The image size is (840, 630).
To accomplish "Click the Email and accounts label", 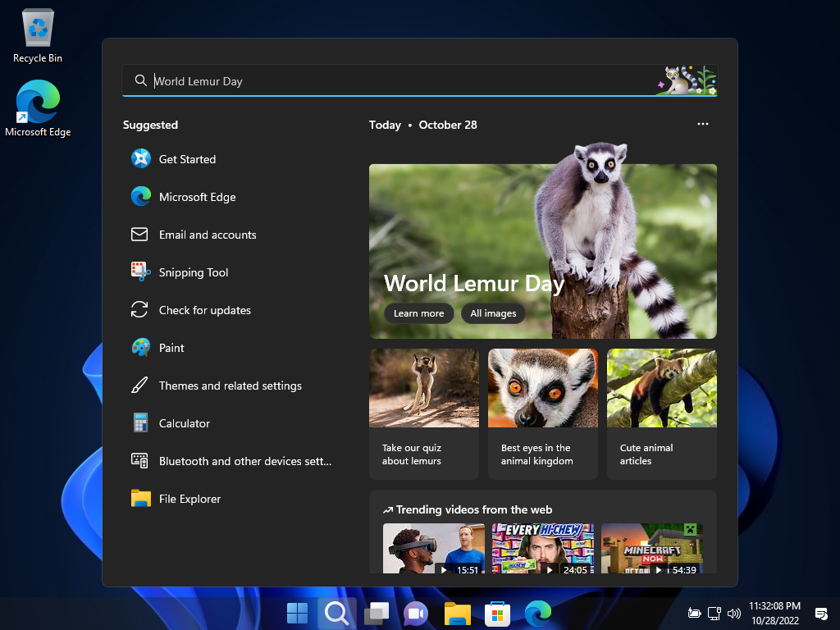I will tap(208, 235).
